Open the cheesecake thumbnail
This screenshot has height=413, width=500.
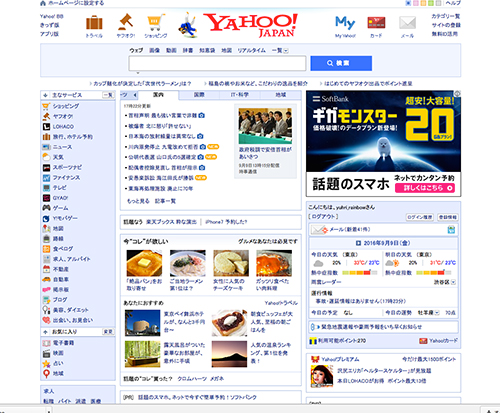pos(231,263)
